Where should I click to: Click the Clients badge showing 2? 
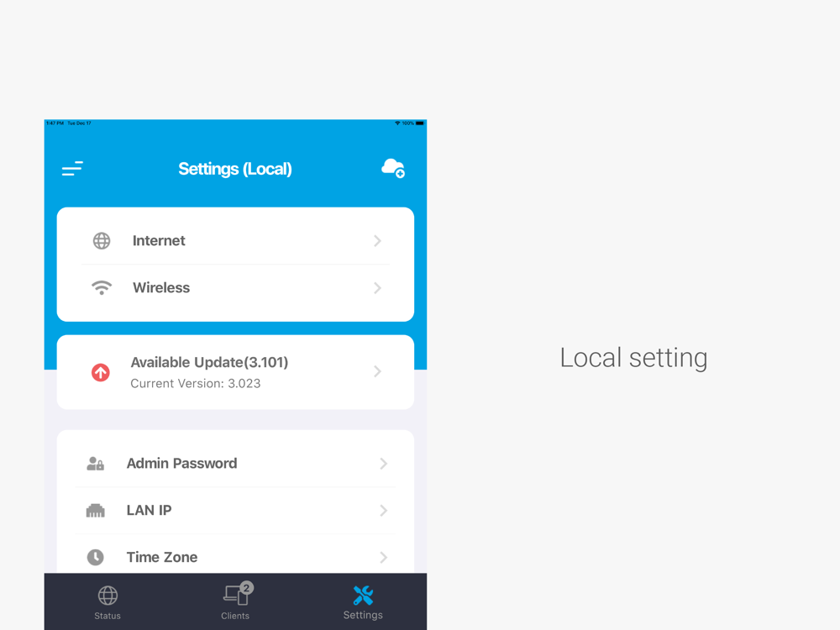click(246, 588)
